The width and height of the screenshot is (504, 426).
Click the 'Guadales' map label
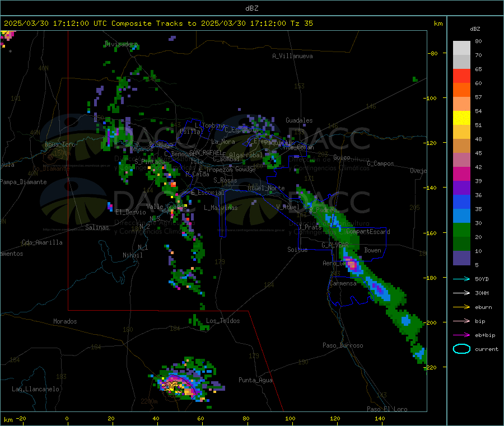click(299, 120)
